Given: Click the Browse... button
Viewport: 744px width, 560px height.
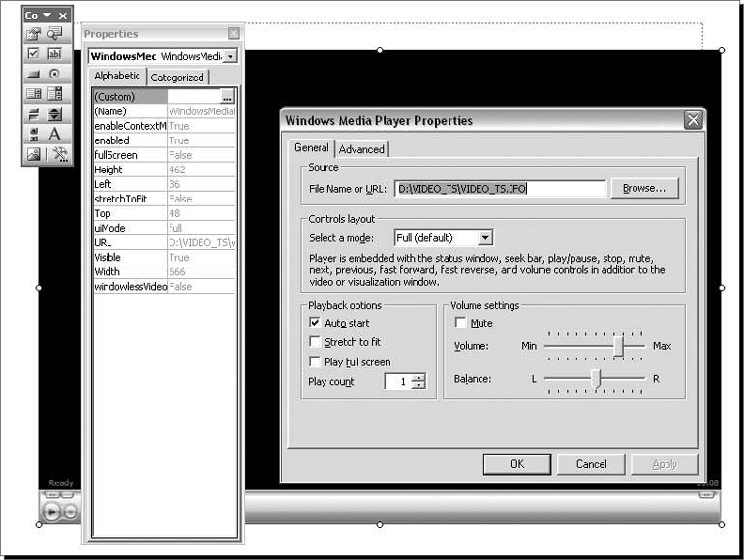Looking at the screenshot, I should point(643,189).
